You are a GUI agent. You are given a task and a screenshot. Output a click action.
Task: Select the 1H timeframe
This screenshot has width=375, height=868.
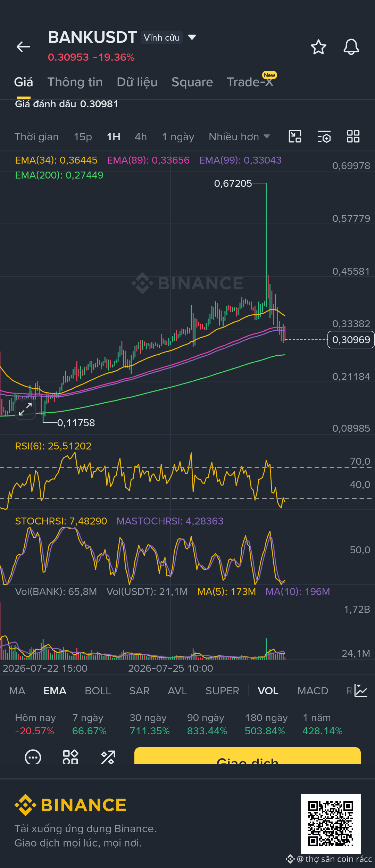pyautogui.click(x=114, y=137)
